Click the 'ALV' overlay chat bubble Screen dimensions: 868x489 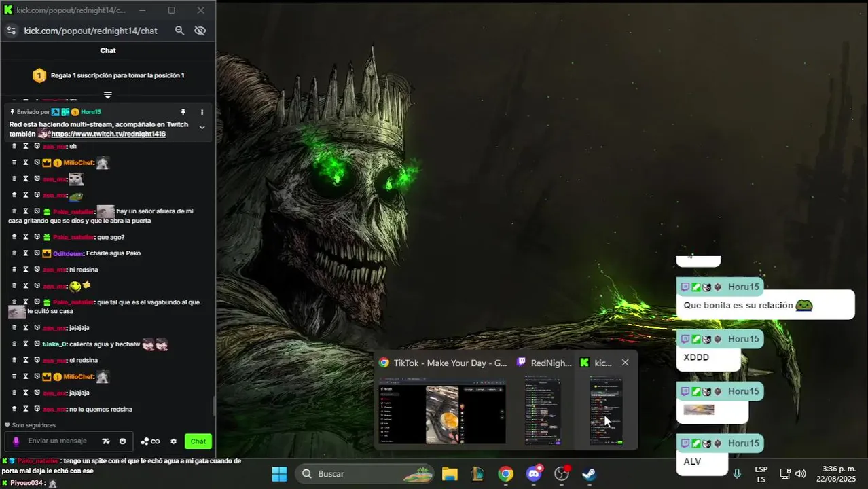pyautogui.click(x=702, y=462)
